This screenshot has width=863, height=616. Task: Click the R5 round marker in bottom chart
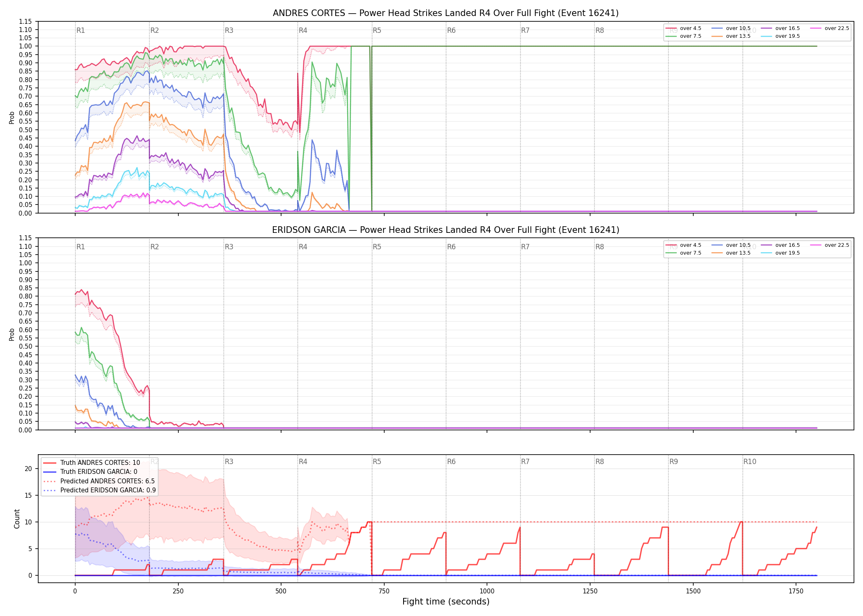click(x=377, y=462)
